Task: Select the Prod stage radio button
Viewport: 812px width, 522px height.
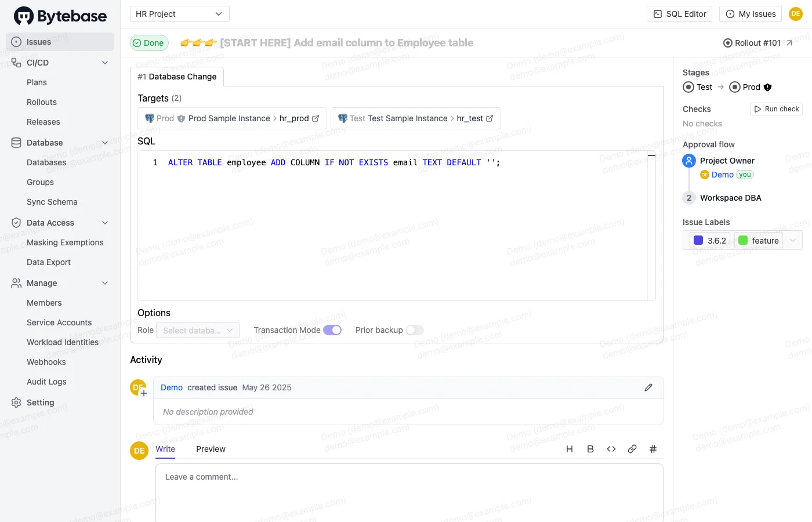Action: [734, 87]
